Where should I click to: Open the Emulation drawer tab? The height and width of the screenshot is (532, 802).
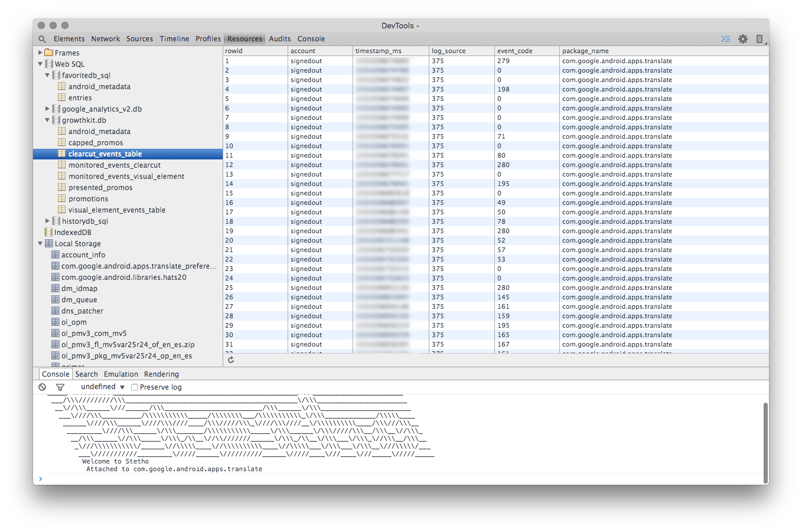[120, 374]
